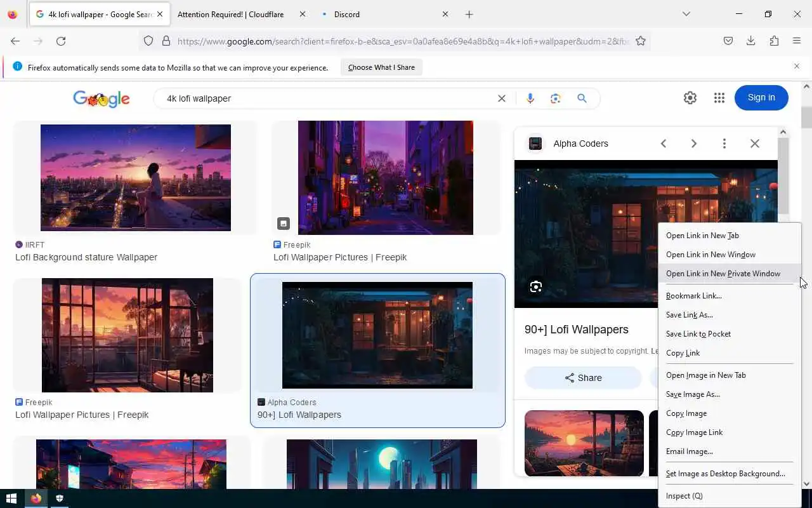Open Windows Security taskbar icon
Viewport: 812px width, 508px height.
tap(60, 498)
